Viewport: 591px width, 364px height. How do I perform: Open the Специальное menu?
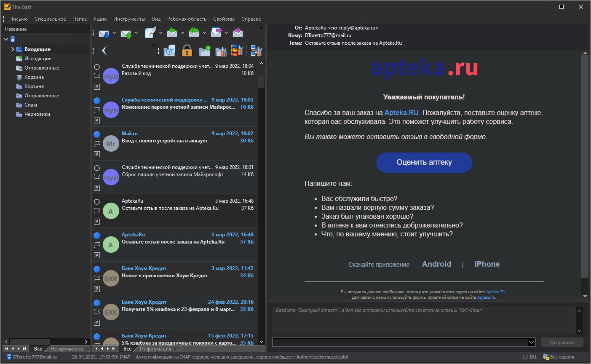(50, 19)
